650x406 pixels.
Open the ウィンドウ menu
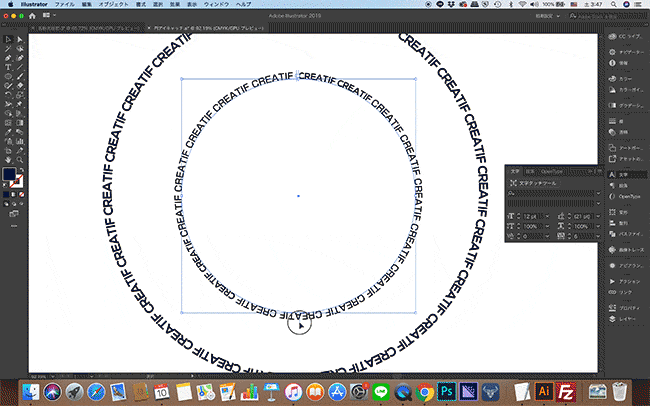[x=216, y=4]
